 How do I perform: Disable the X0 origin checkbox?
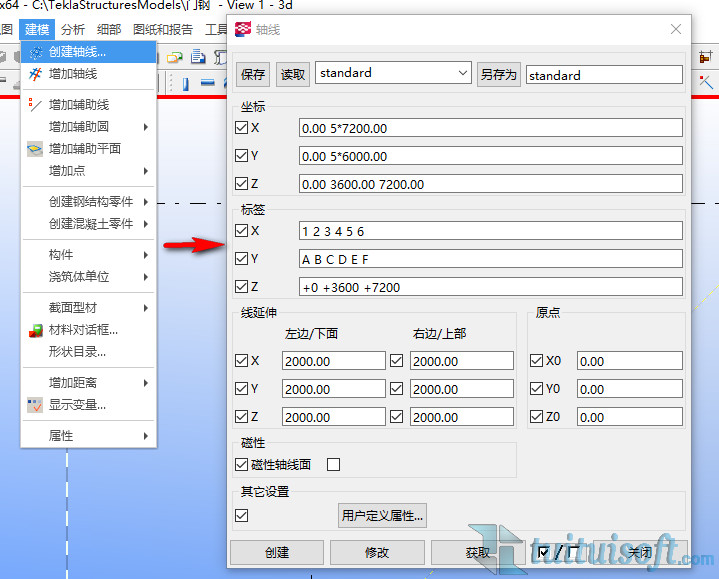coord(537,361)
